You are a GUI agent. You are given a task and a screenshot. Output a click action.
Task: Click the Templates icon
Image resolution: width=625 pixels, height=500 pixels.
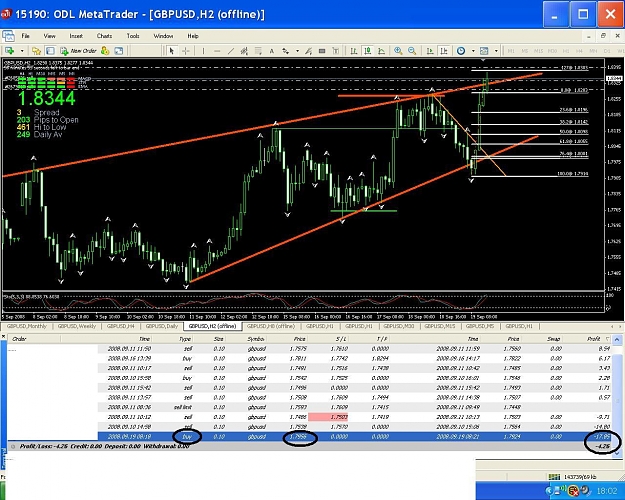(484, 51)
